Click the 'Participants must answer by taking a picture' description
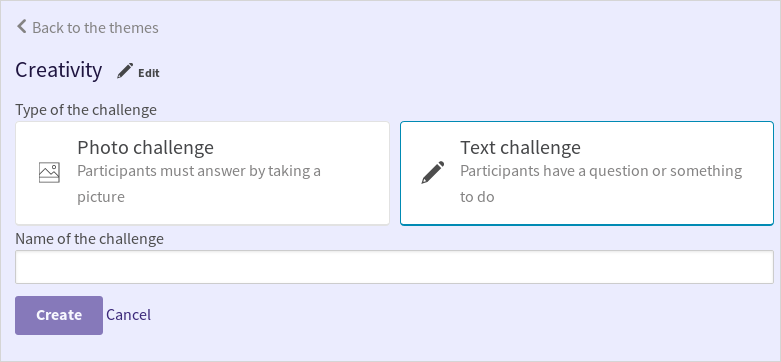Viewport: 781px width, 362px height. pos(199,184)
